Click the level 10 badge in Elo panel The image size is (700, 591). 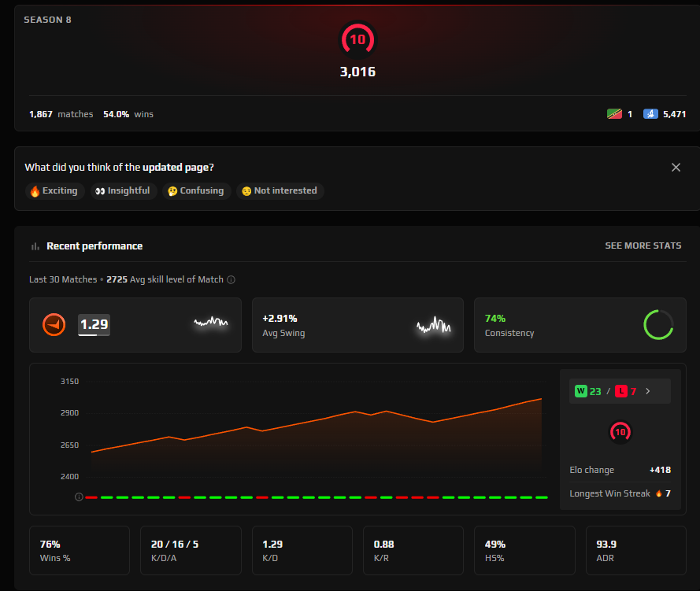click(620, 432)
